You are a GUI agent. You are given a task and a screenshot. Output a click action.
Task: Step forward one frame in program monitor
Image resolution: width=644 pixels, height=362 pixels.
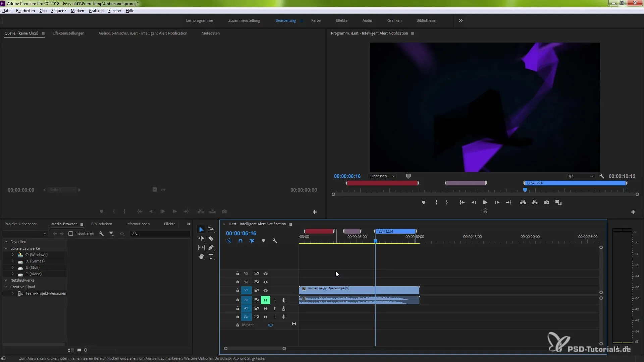click(x=497, y=202)
